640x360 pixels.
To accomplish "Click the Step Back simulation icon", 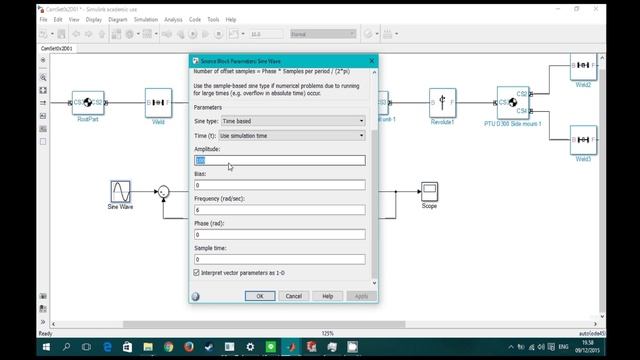I will click(x=180, y=34).
